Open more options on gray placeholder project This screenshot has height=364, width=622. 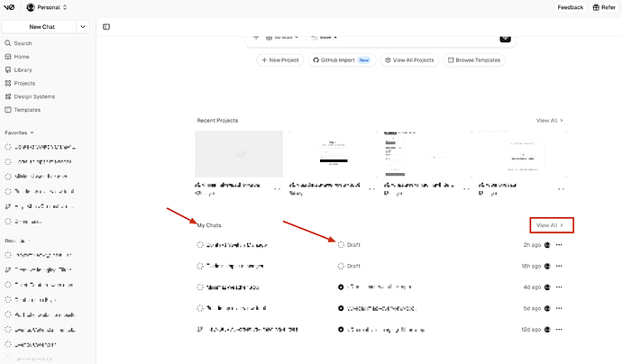(x=278, y=188)
